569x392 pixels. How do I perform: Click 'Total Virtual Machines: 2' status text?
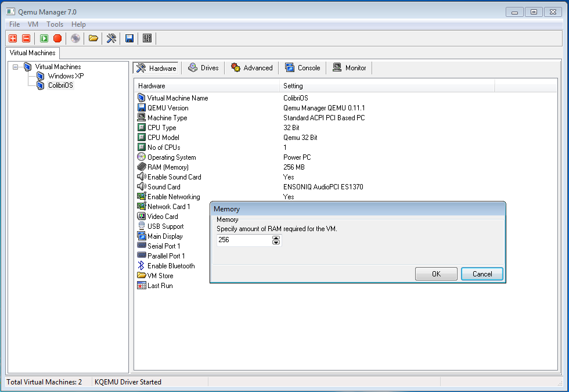click(x=44, y=382)
